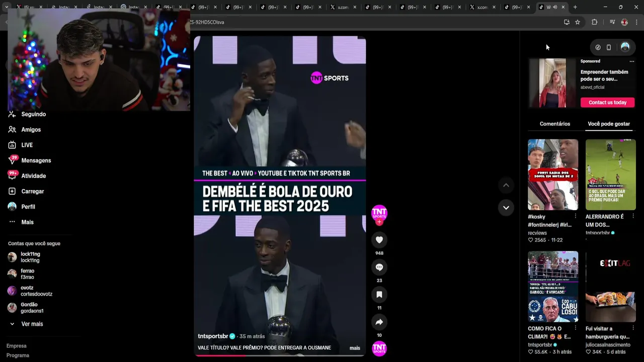This screenshot has height=362, width=644.
Task: Switch to Comentários tab
Action: (555, 124)
